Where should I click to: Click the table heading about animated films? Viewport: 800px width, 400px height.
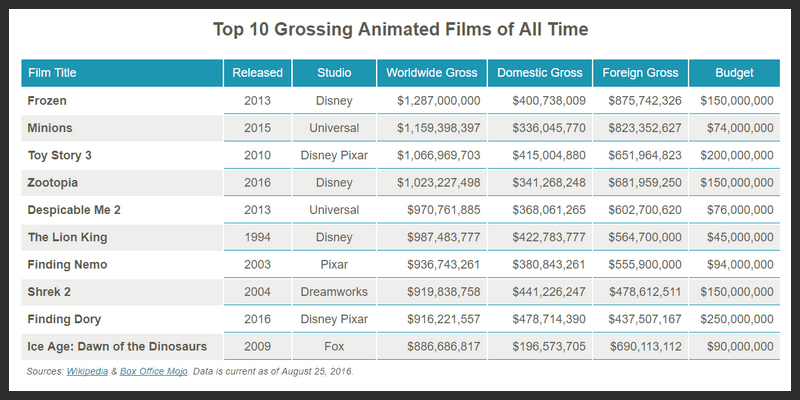(400, 29)
